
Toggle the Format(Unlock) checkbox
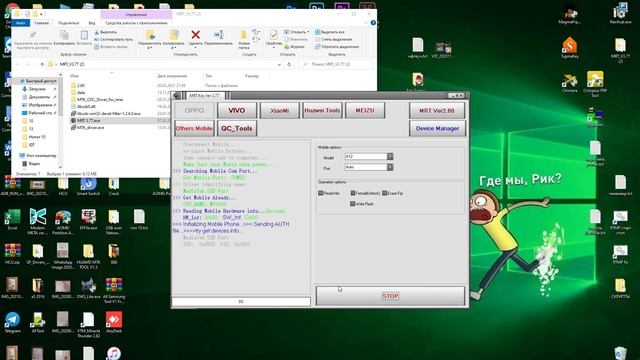(353, 193)
